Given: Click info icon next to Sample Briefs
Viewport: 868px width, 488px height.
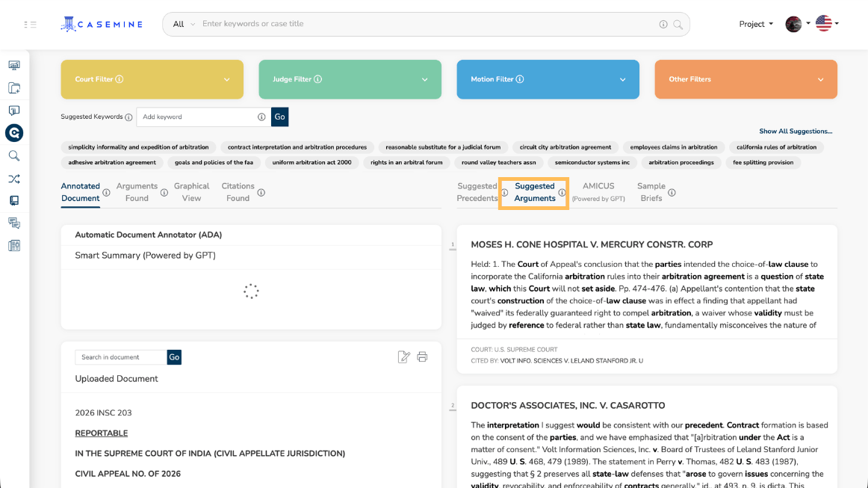Looking at the screenshot, I should click(672, 193).
